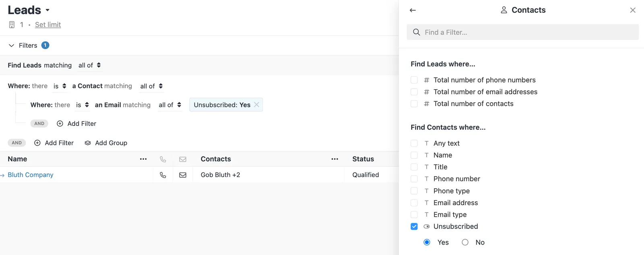Email Bluth Company via envelope icon
Screen dimensions: 644x255
183,175
